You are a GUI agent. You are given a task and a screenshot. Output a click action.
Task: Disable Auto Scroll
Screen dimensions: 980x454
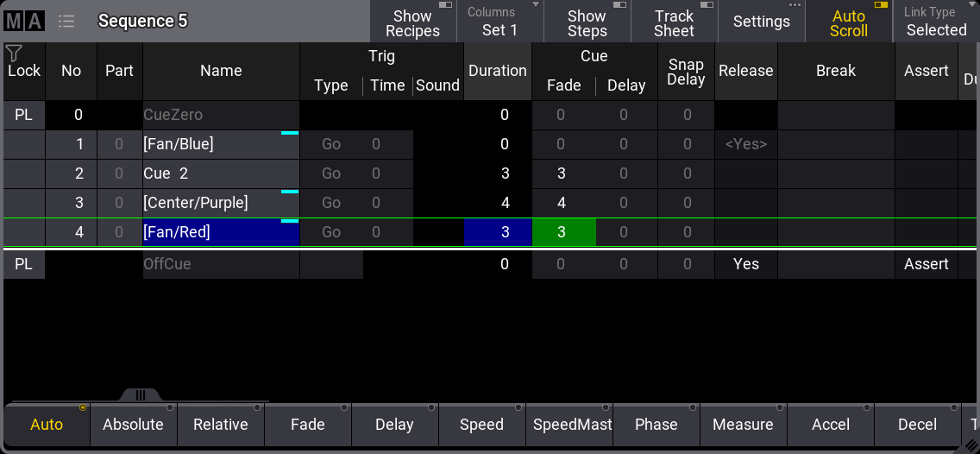pos(848,22)
